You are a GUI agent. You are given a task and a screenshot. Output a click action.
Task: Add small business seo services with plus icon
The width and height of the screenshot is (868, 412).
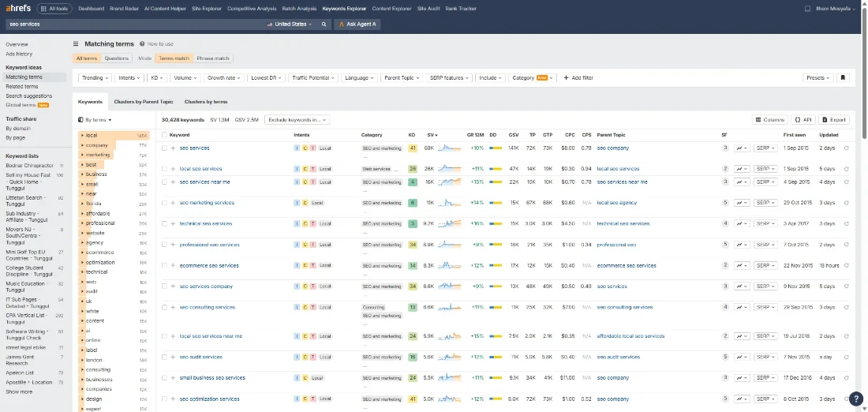tap(174, 378)
